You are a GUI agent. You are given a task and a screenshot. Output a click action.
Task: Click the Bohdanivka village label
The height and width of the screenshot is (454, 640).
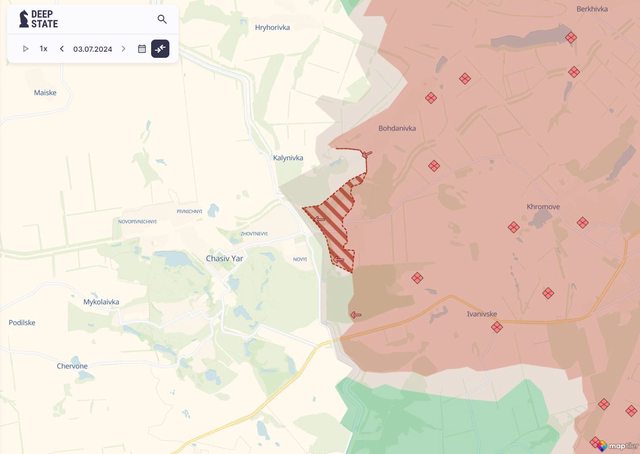pyautogui.click(x=397, y=128)
